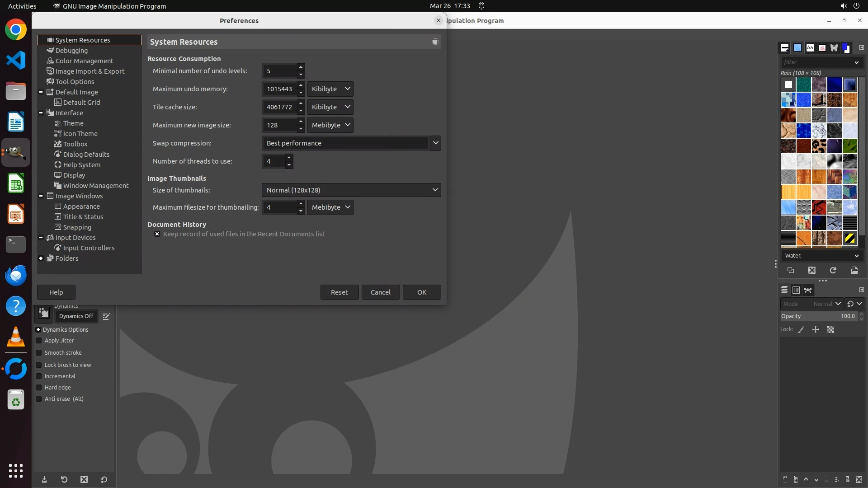Viewport: 868px width, 488px height.
Task: Click the lock alpha channel icon
Action: coord(830,330)
